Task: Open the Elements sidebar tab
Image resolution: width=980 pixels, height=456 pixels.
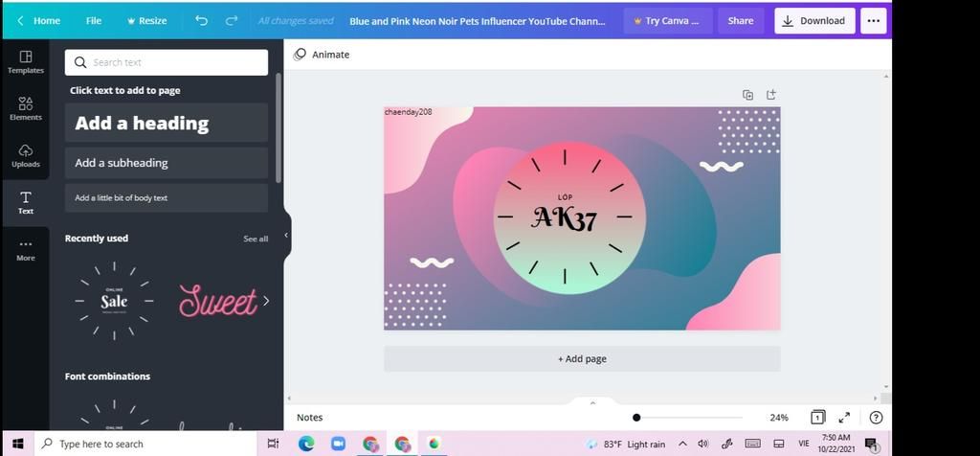Action: [26, 109]
